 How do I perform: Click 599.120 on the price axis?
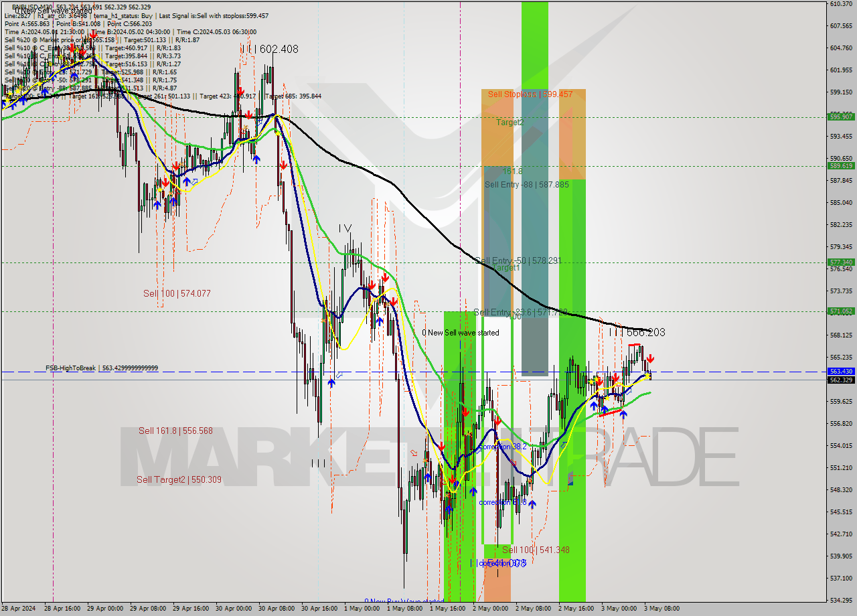pyautogui.click(x=841, y=92)
